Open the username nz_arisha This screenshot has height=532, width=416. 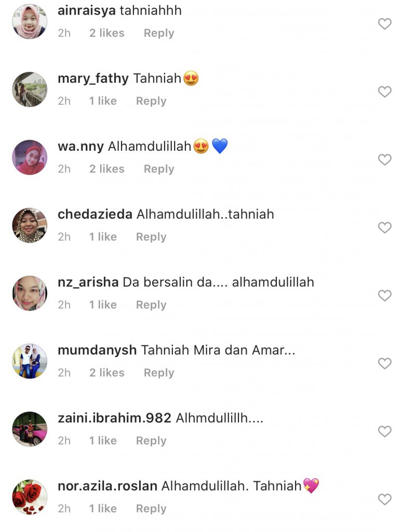88,282
